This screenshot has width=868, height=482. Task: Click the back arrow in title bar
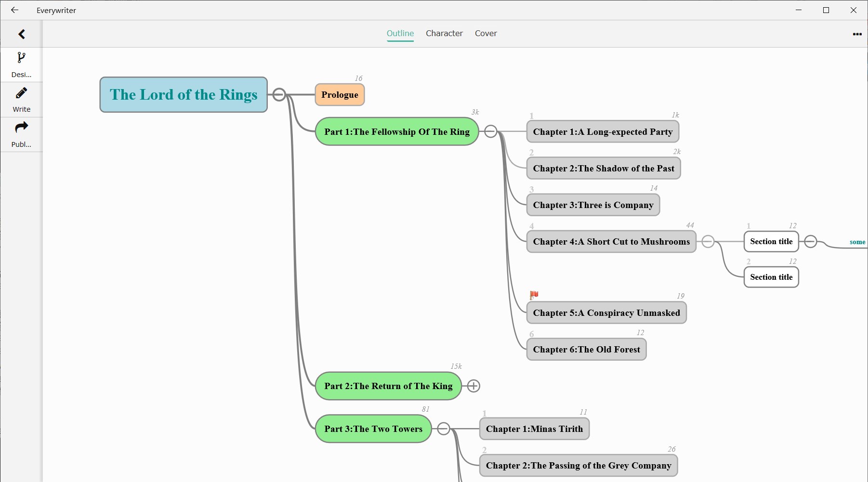click(x=14, y=10)
